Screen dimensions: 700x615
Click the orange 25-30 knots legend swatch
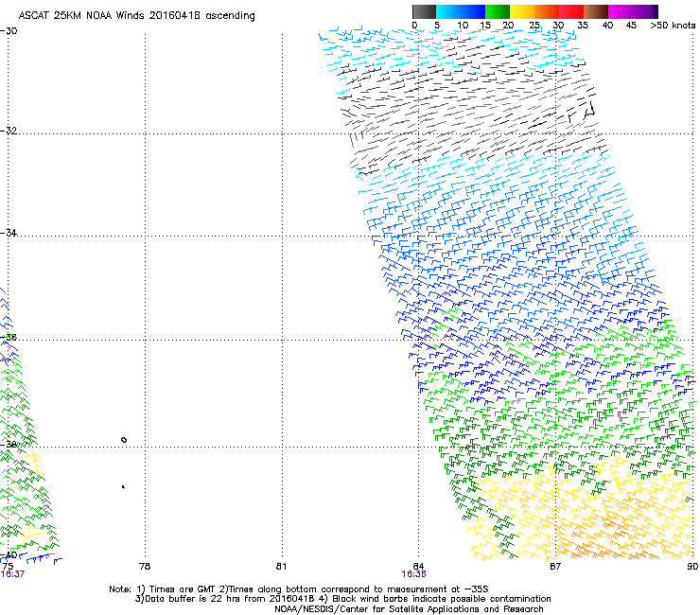point(547,11)
